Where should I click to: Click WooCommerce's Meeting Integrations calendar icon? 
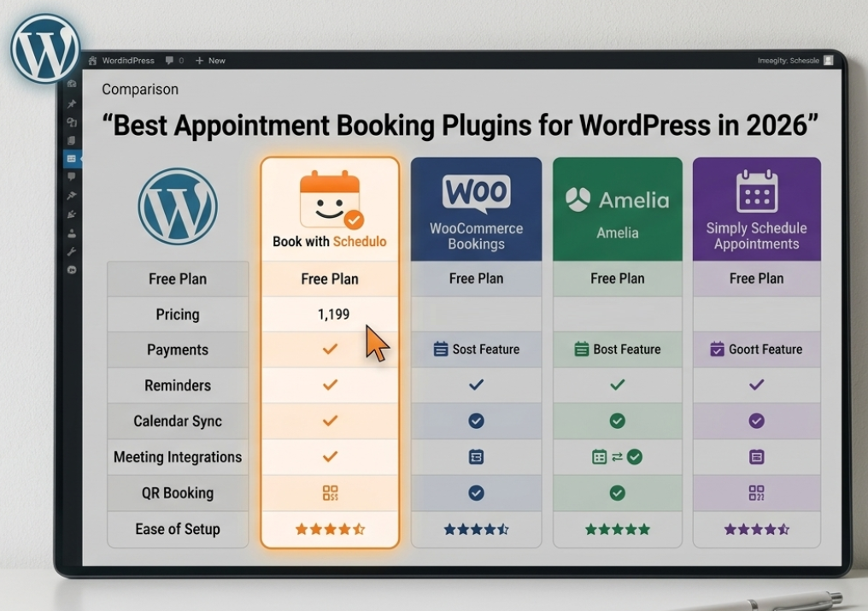coord(476,457)
